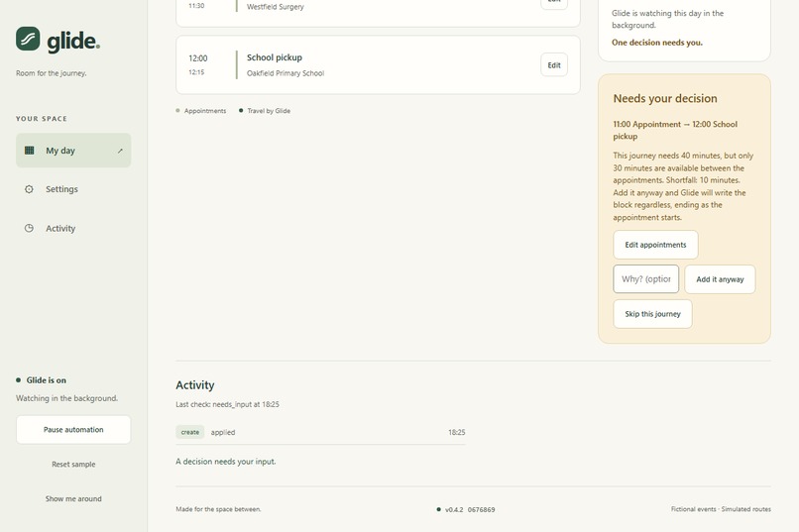Click the Settings gear icon
The width and height of the screenshot is (799, 532).
29,189
